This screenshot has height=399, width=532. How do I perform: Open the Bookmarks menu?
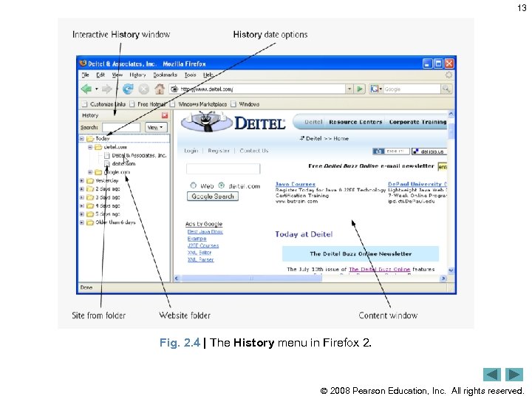click(166, 75)
